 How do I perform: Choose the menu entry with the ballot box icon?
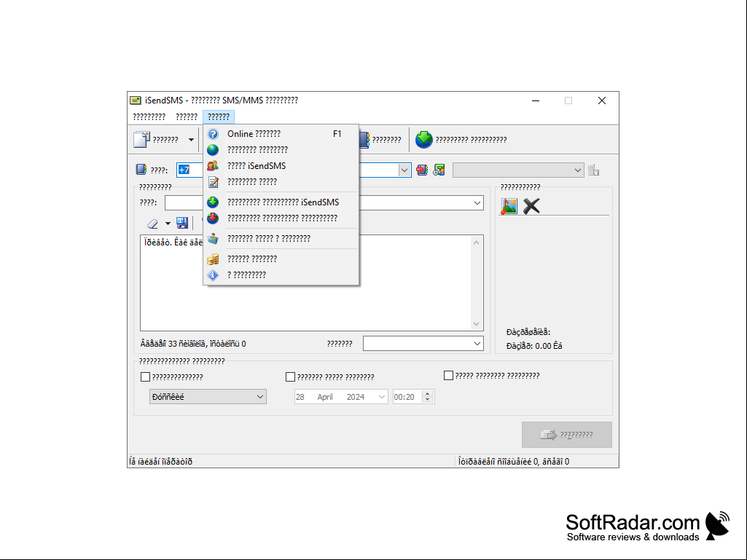281,239
